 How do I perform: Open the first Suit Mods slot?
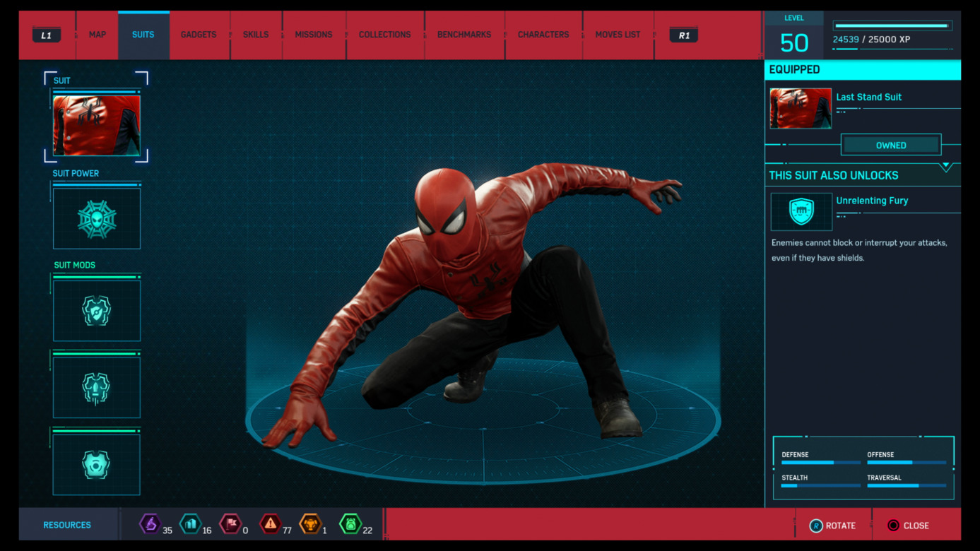pos(97,311)
